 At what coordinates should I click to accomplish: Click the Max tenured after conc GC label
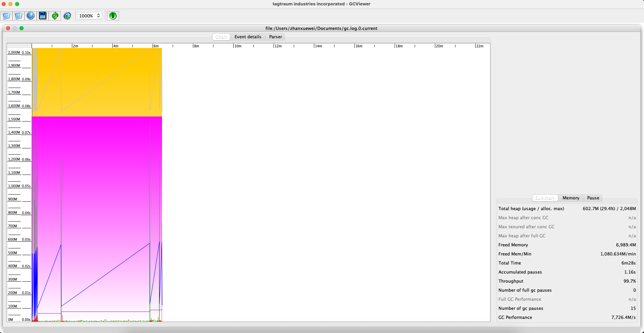pyautogui.click(x=526, y=227)
